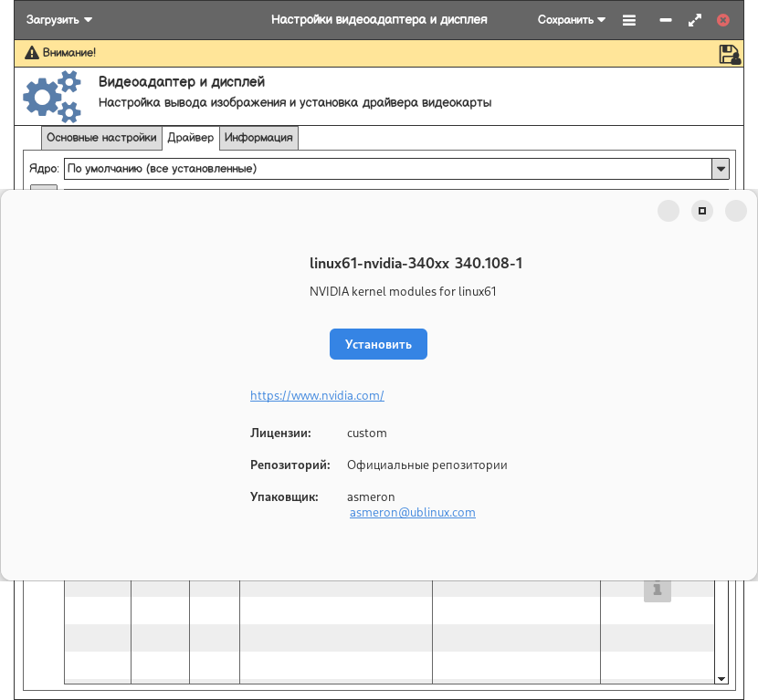The width and height of the screenshot is (758, 700).
Task: Minimize the video adapter settings window
Action: [x=666, y=20]
